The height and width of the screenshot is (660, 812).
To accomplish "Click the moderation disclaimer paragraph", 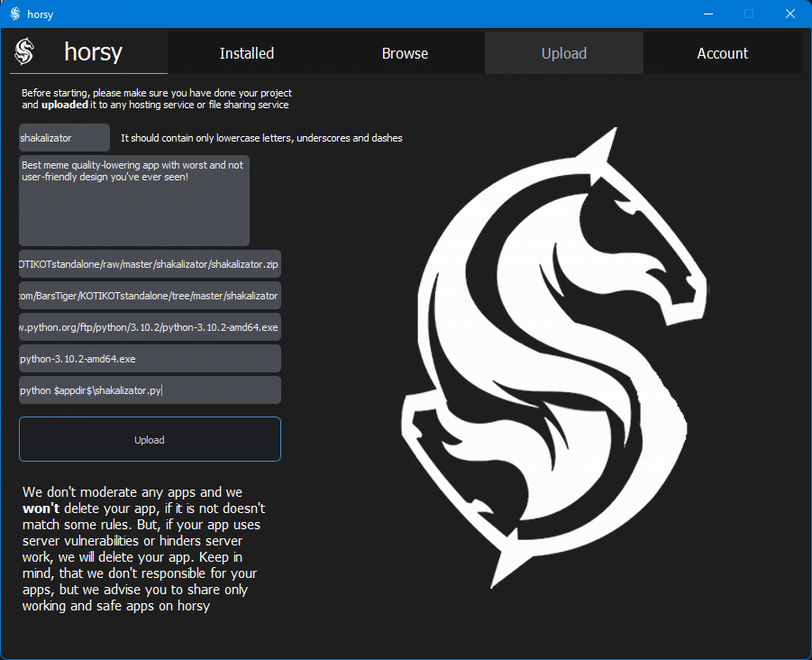I will tap(144, 549).
